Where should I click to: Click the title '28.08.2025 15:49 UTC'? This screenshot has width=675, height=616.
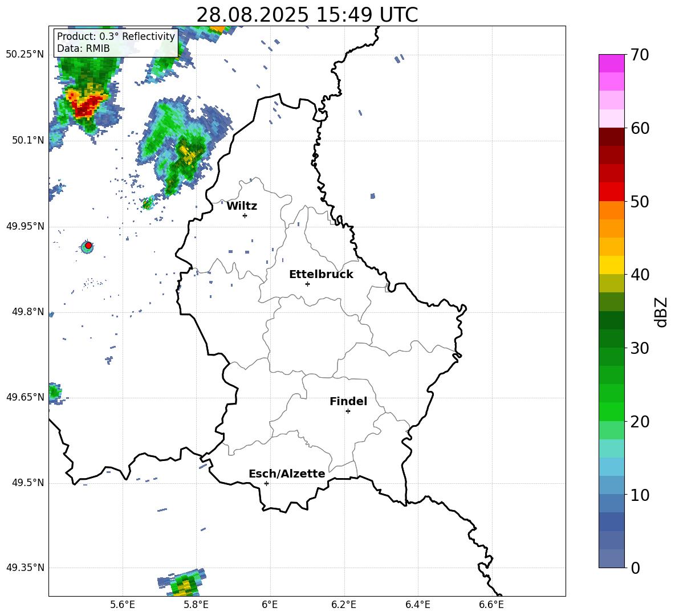(307, 15)
